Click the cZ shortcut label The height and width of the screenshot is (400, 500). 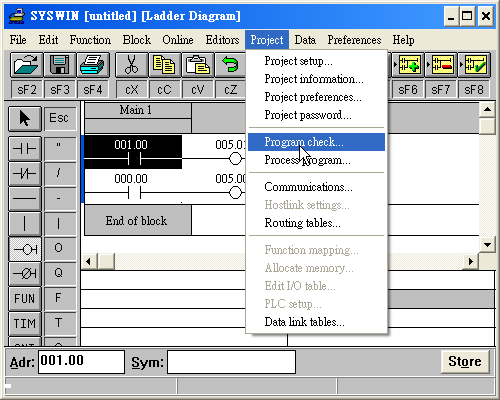(230, 90)
